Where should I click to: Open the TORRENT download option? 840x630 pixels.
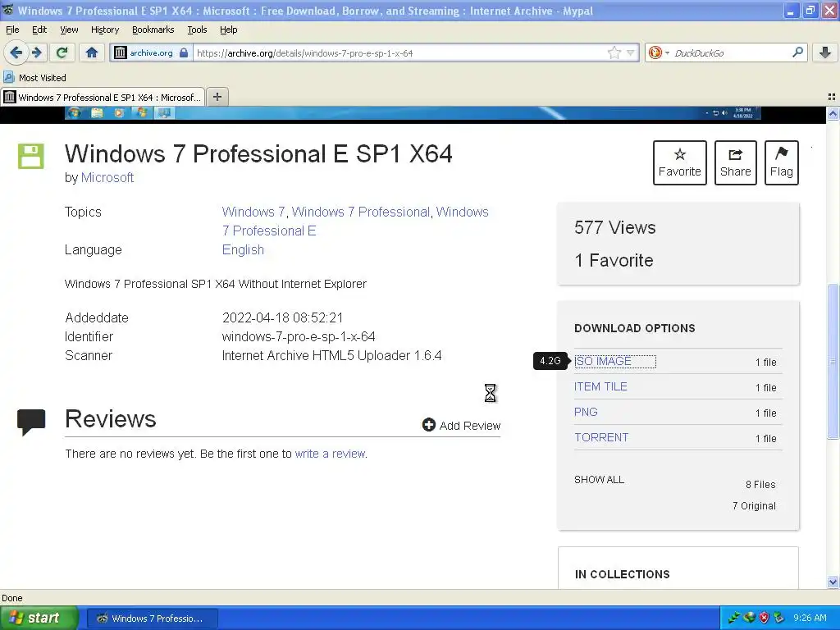[x=601, y=438]
